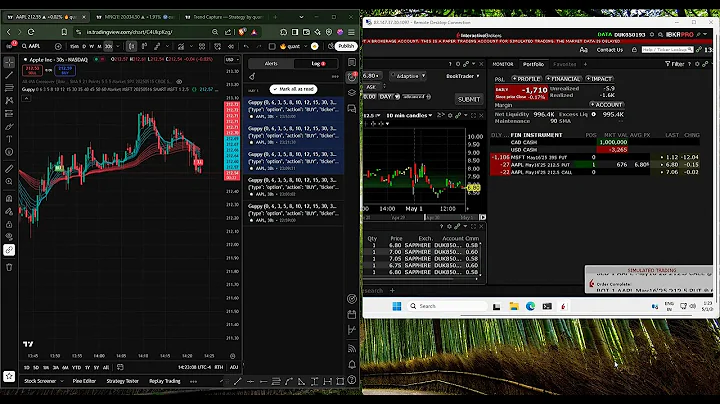Click the bar replay rewind icon
This screenshot has height=404, width=720.
(x=231, y=46)
